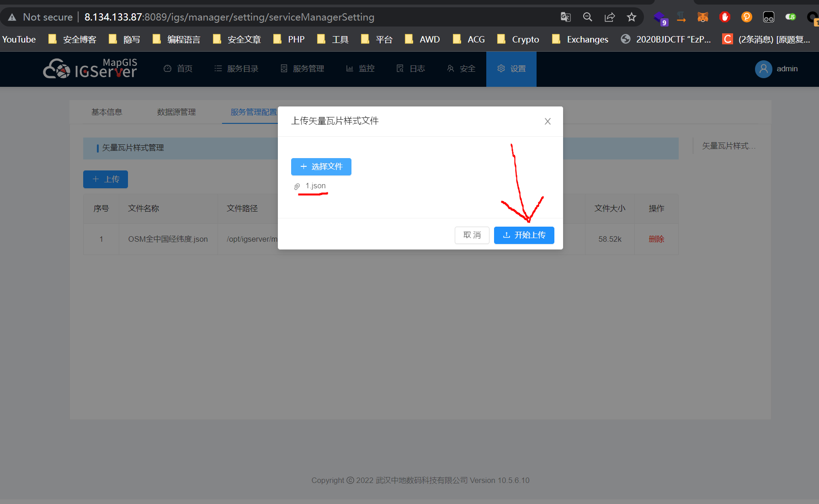Viewport: 819px width, 504px height.
Task: Click the 序号 column header
Action: pyautogui.click(x=101, y=208)
